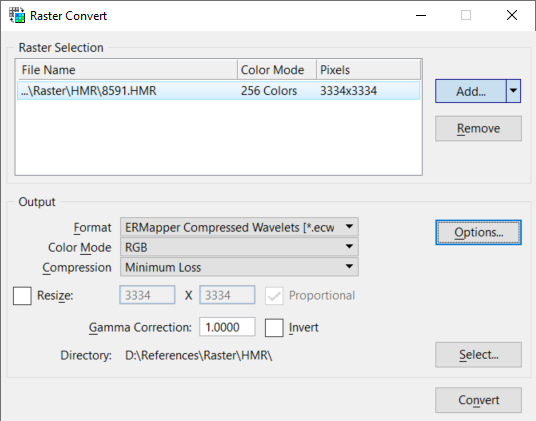Open the Color Mode RGB dropdown
Image resolution: width=536 pixels, height=421 pixels.
239,247
